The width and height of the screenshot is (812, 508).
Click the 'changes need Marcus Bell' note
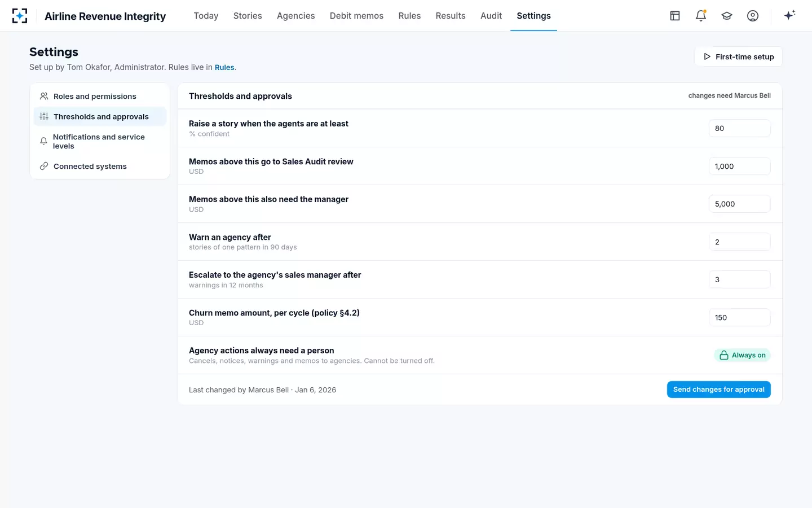tap(729, 96)
